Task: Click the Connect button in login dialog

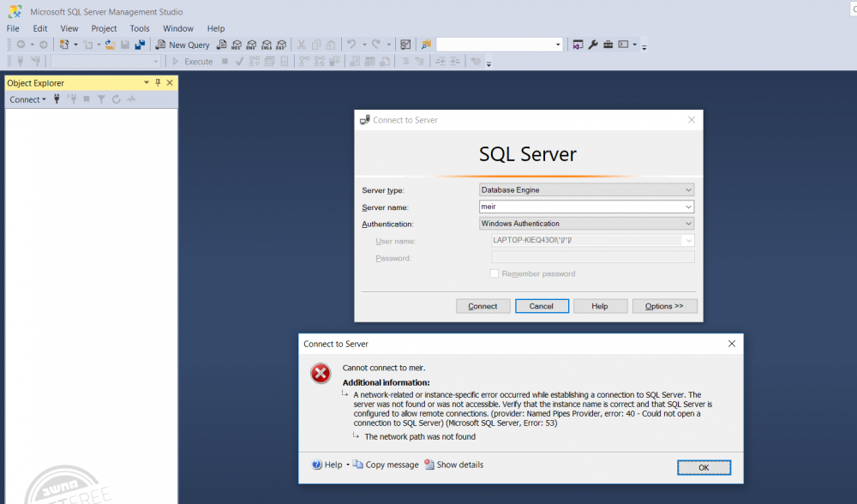Action: click(482, 306)
